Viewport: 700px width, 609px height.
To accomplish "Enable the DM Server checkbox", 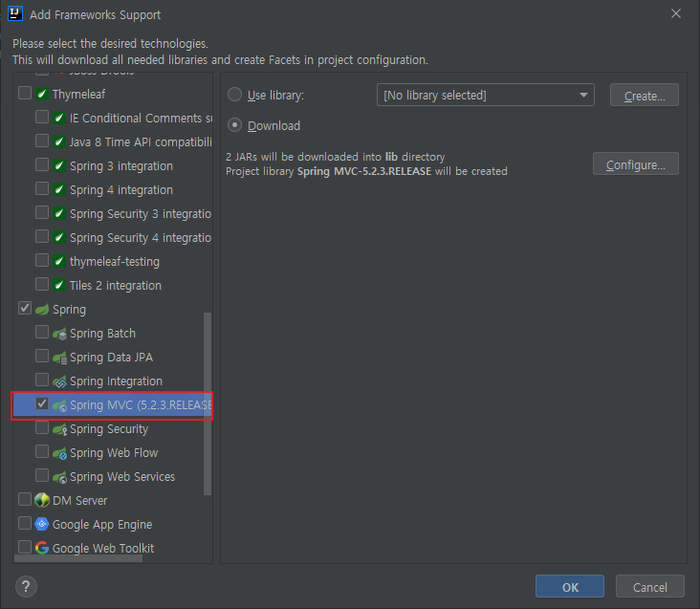I will (x=25, y=499).
